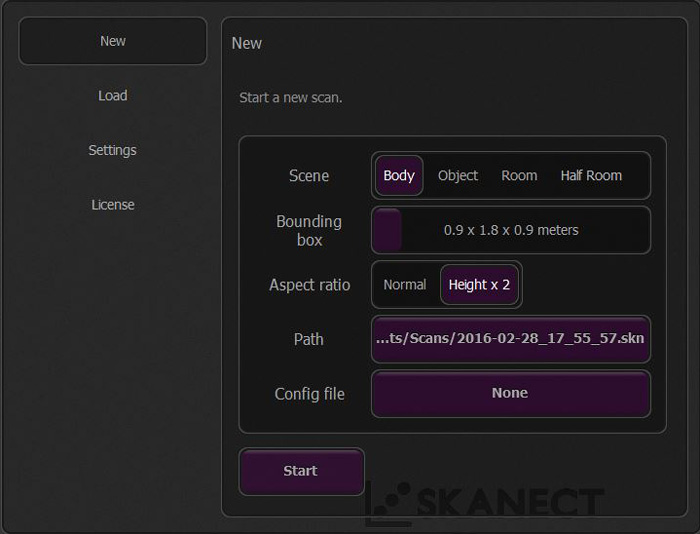Start the new scan
Screen dimensions: 700x534
coord(302,471)
